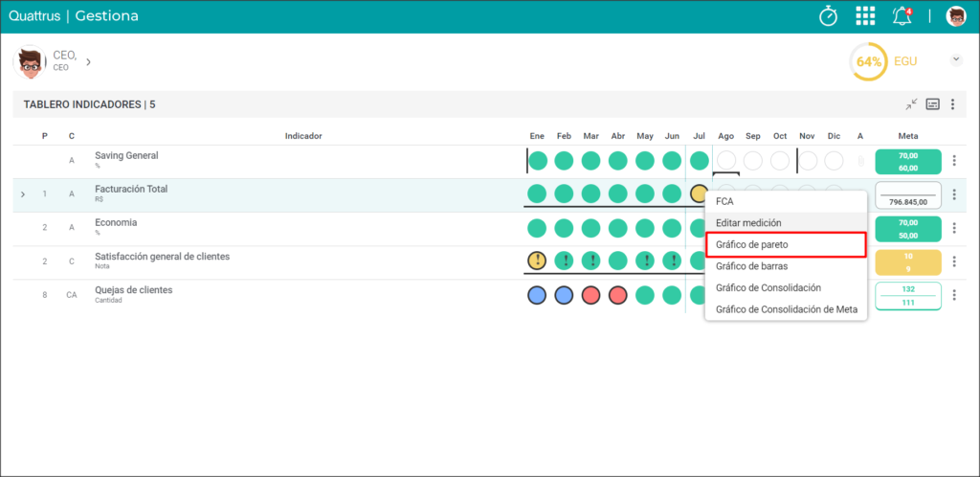Click Satisfacción meta 10/9 yellow box

click(908, 262)
